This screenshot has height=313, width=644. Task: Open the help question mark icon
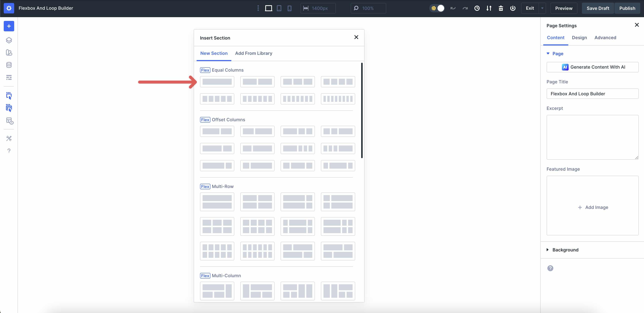tap(9, 151)
